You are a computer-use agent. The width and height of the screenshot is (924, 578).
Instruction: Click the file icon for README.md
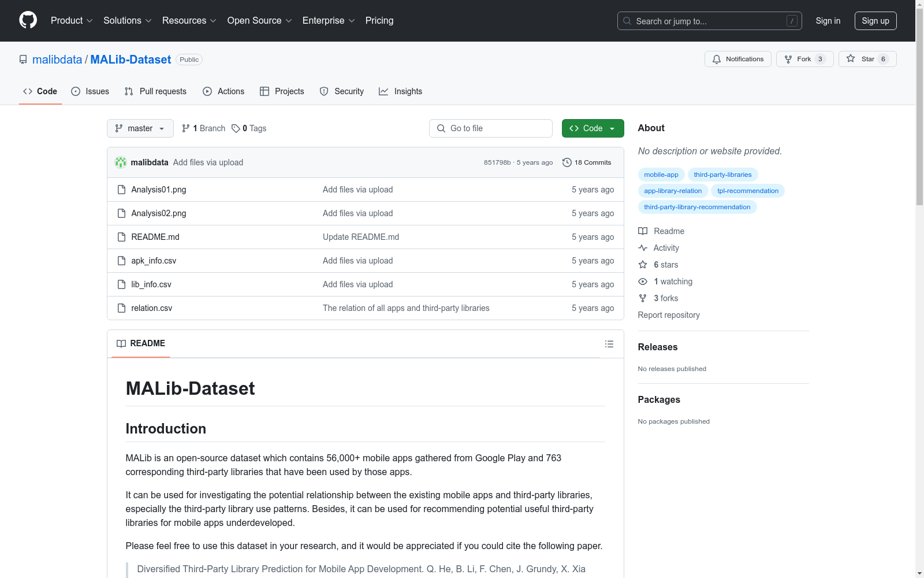pos(121,237)
